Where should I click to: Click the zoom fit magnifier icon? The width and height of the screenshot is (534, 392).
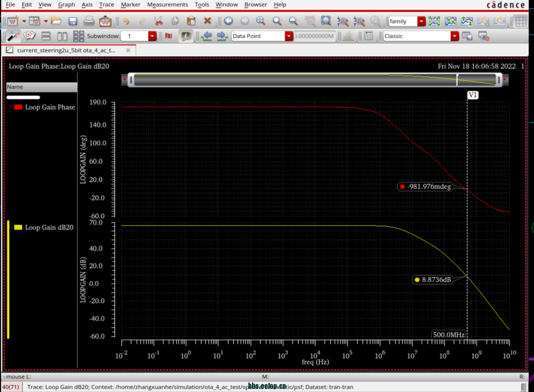261,21
